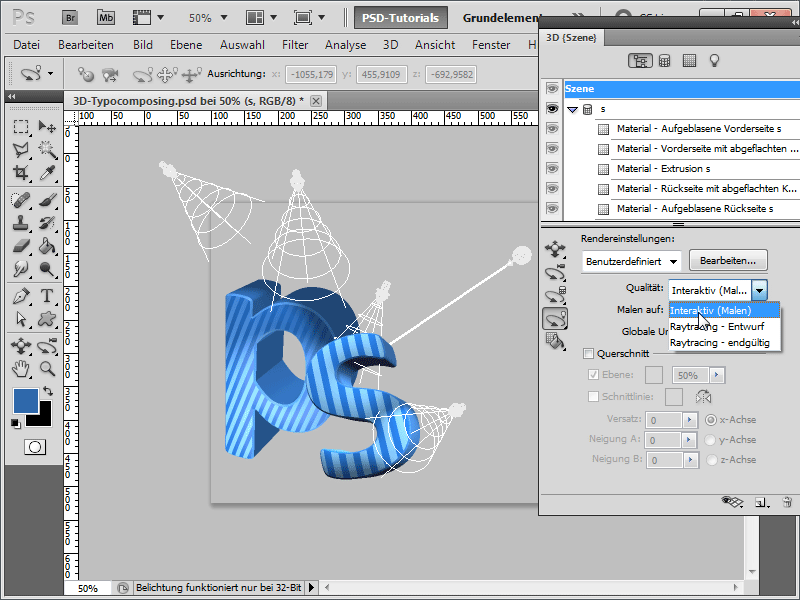Select the Magic Wand tool
Viewport: 800px width, 600px height.
47,149
